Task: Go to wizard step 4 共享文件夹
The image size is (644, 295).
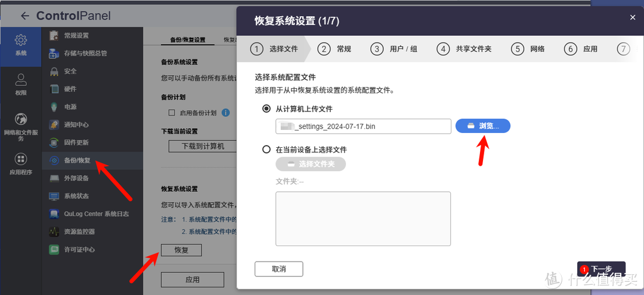Action: tap(464, 49)
